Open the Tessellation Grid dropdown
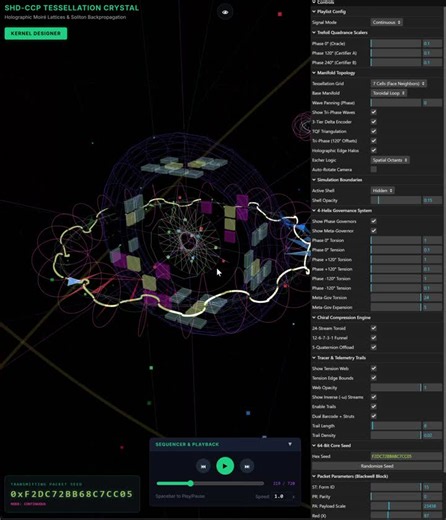446x520 pixels. (x=399, y=84)
